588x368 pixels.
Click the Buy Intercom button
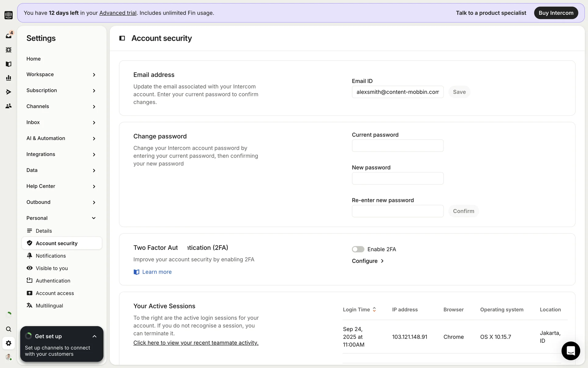[x=556, y=13]
